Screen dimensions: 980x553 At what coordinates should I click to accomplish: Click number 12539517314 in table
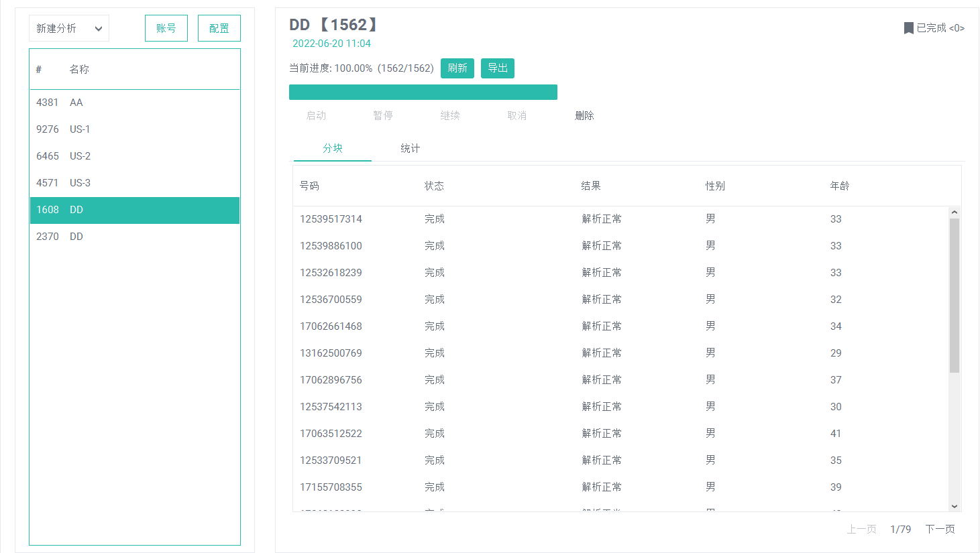click(x=331, y=219)
